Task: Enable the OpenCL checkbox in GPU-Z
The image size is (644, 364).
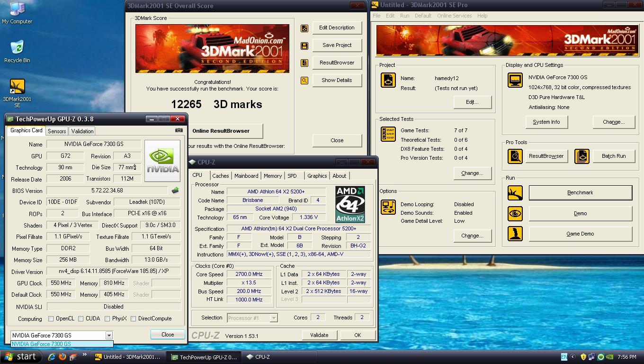Action: [x=51, y=318]
